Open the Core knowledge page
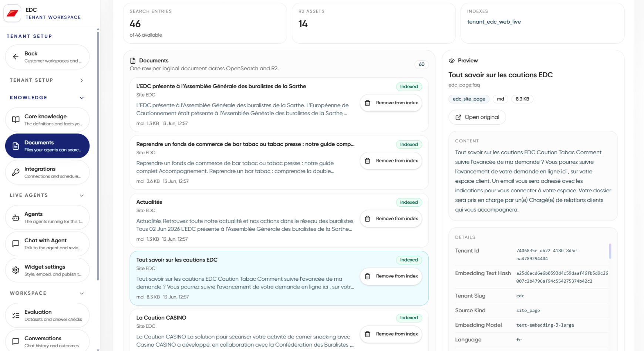 click(47, 120)
